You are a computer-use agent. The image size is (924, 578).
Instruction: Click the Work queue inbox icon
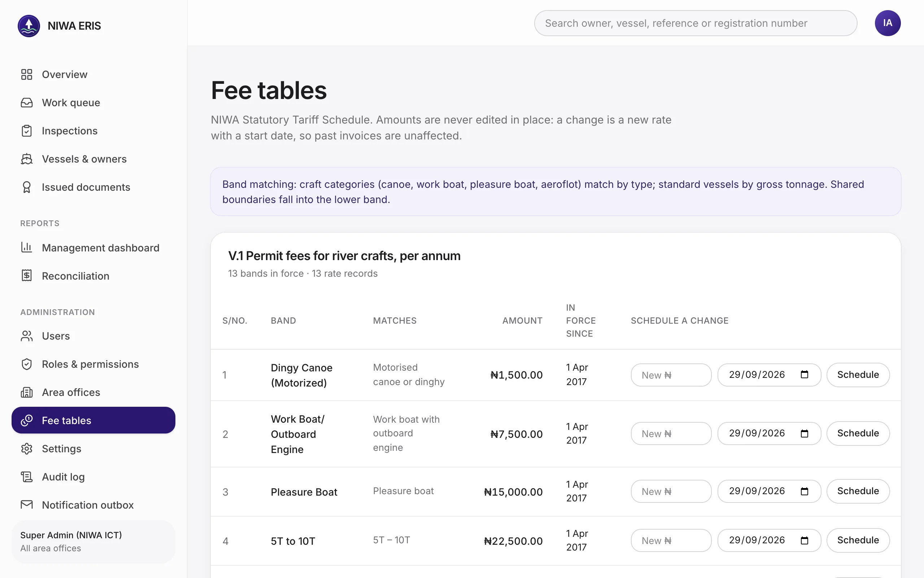pos(27,103)
